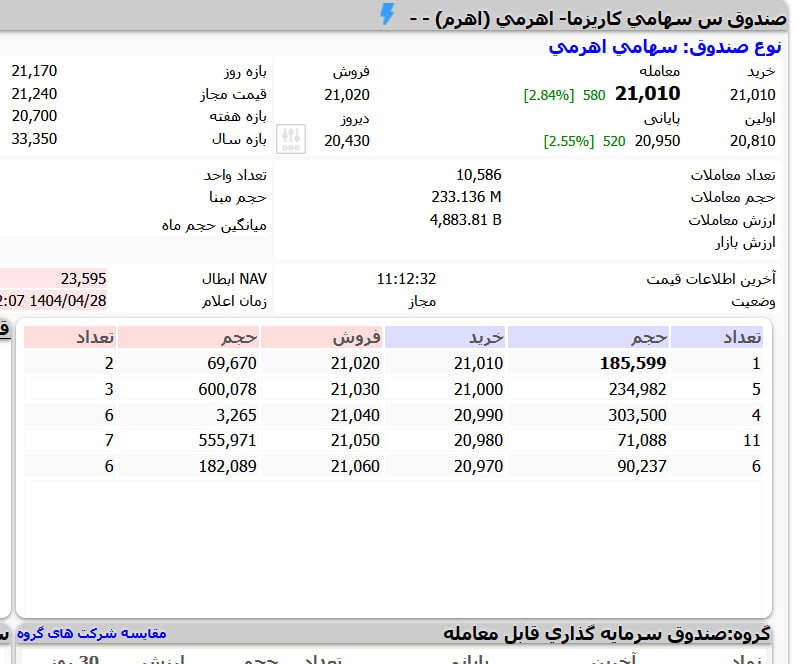Click buy volume 90,237
The height and width of the screenshot is (664, 797).
pyautogui.click(x=642, y=466)
